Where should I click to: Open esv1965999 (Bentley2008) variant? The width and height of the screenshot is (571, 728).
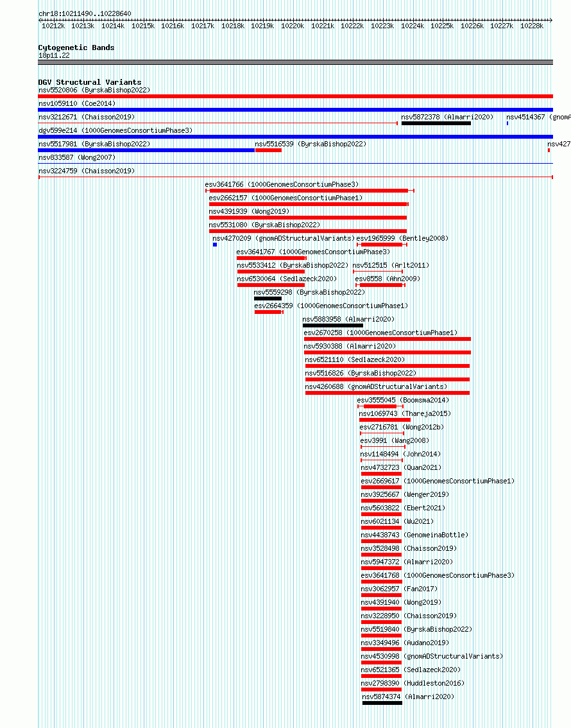coord(402,238)
